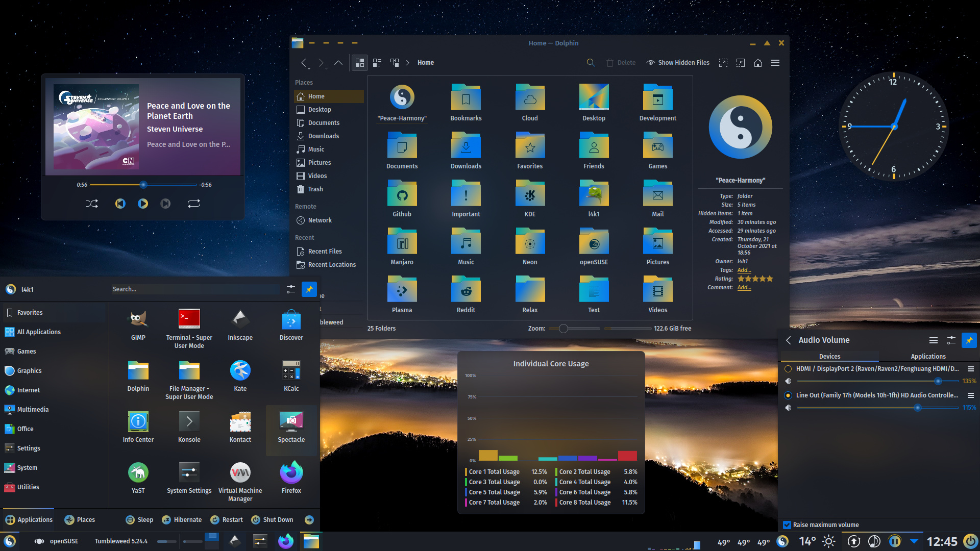
Task: Switch to Applications tab in Audio Volume
Action: pyautogui.click(x=928, y=357)
